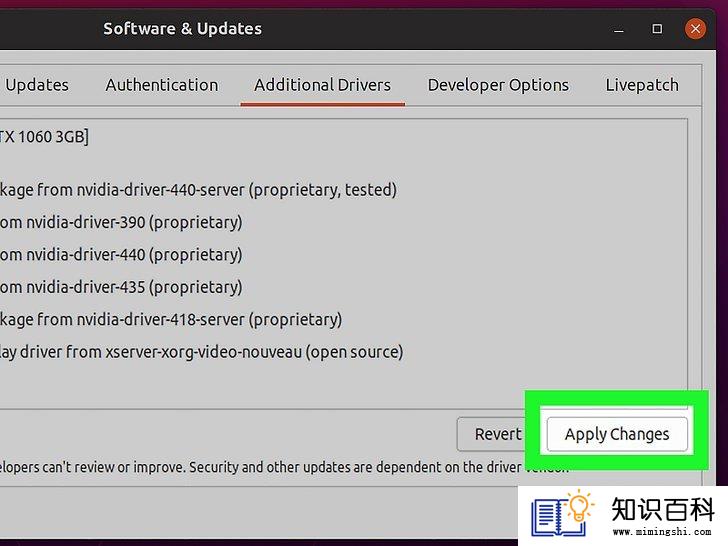Select the nvidia-driver-418-server (proprietary) option
Image resolution: width=728 pixels, height=546 pixels.
(171, 320)
